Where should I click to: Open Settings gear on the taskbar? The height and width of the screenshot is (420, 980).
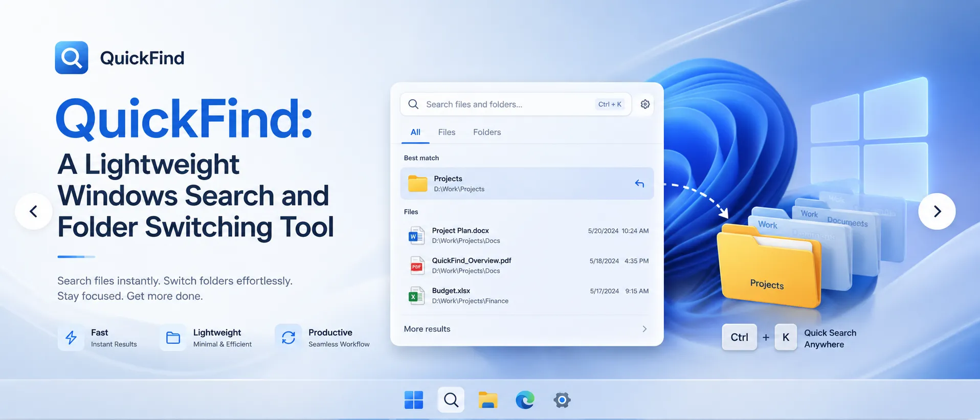coord(562,400)
